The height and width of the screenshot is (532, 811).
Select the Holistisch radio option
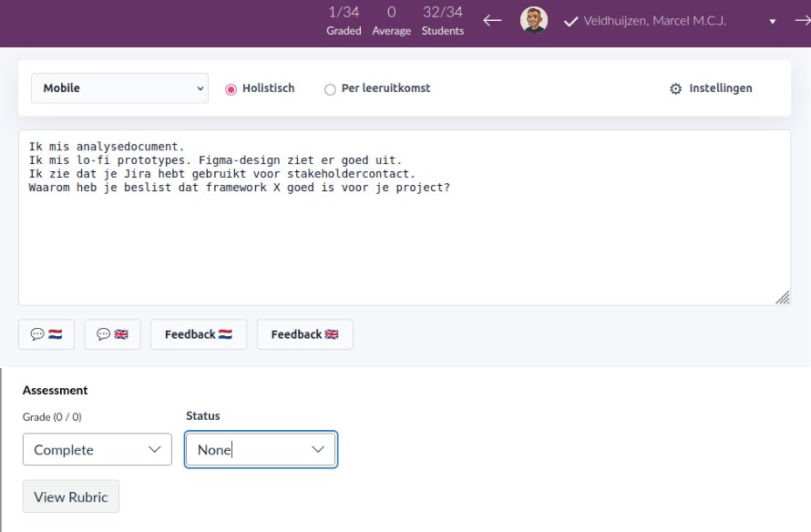(231, 88)
